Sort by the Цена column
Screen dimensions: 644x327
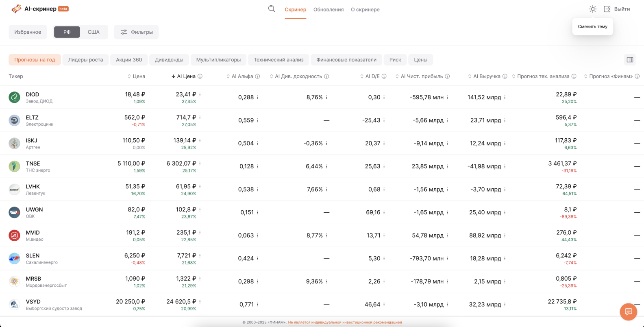pyautogui.click(x=136, y=76)
